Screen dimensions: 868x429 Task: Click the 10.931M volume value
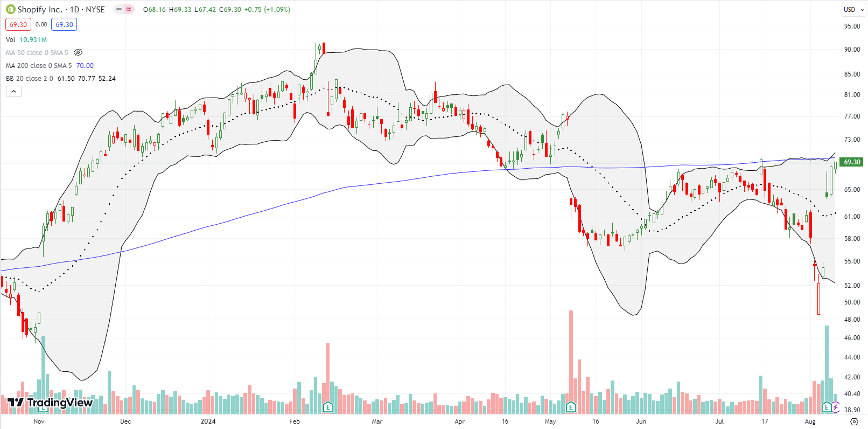[33, 39]
